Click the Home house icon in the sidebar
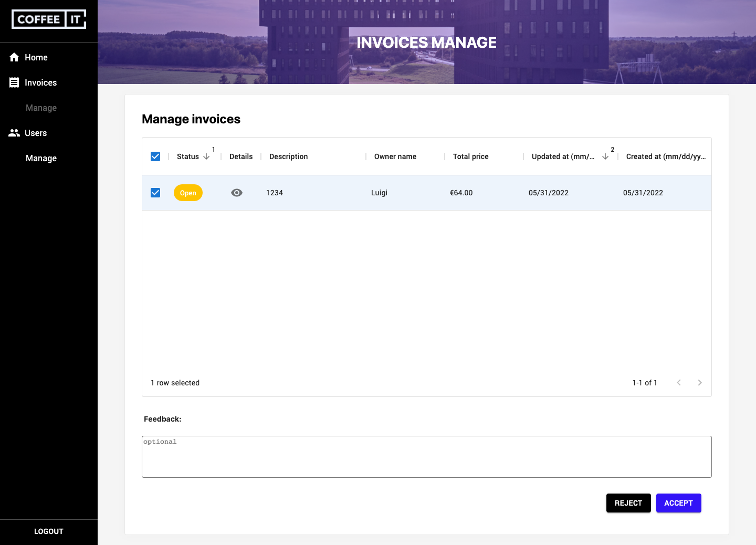756x545 pixels. [14, 57]
